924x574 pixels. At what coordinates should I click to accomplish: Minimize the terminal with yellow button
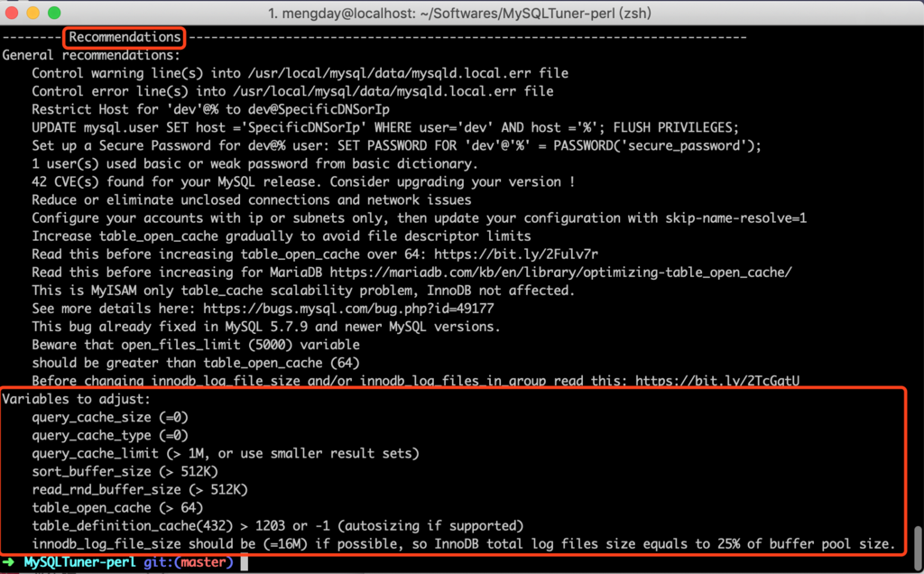[x=33, y=13]
